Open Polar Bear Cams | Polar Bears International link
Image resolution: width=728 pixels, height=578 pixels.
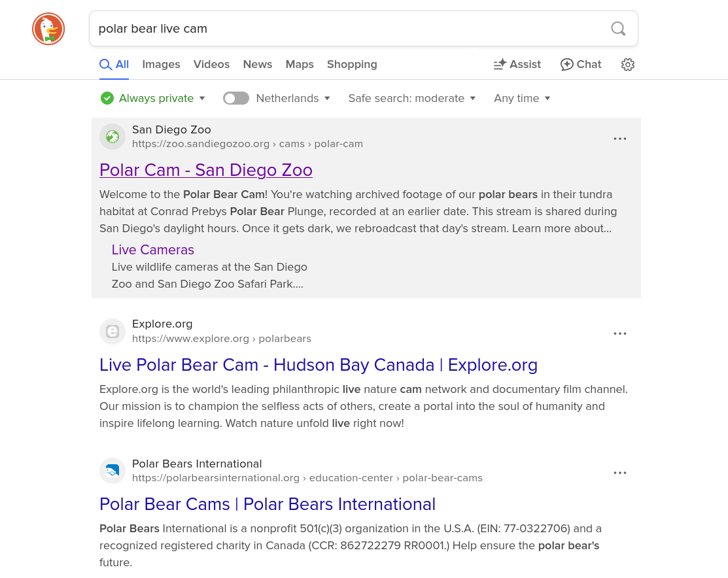coord(268,504)
